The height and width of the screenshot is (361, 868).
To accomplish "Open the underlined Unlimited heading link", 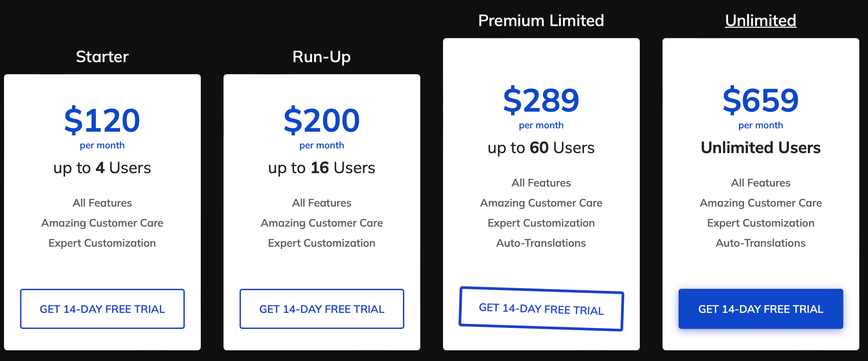I will tap(760, 21).
